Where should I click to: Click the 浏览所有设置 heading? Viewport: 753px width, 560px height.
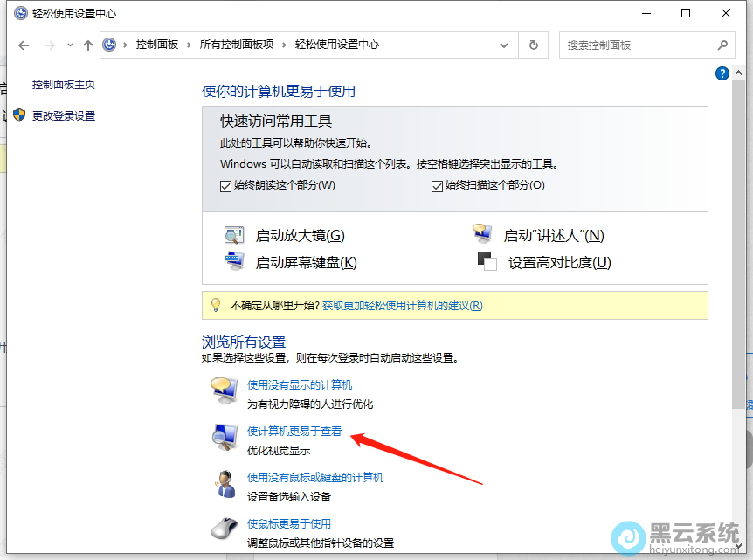244,342
